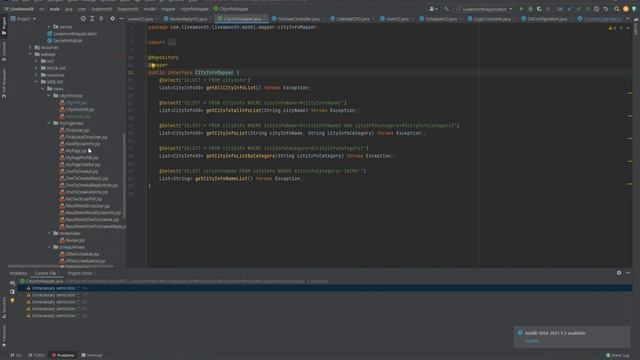Open the Project view selector dropdown
Image resolution: width=640 pixels, height=360 pixels.
click(23, 19)
